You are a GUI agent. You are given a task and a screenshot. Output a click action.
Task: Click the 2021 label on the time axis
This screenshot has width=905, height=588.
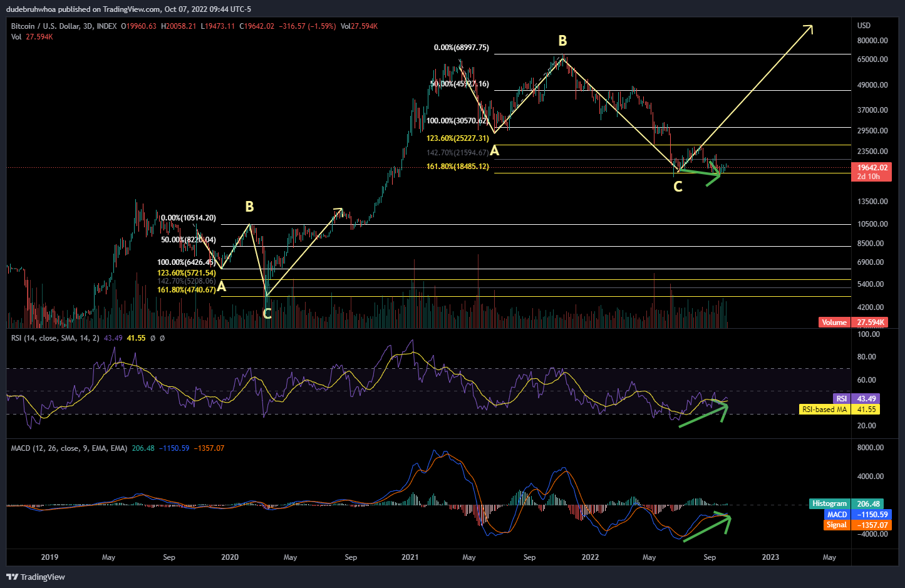(410, 557)
